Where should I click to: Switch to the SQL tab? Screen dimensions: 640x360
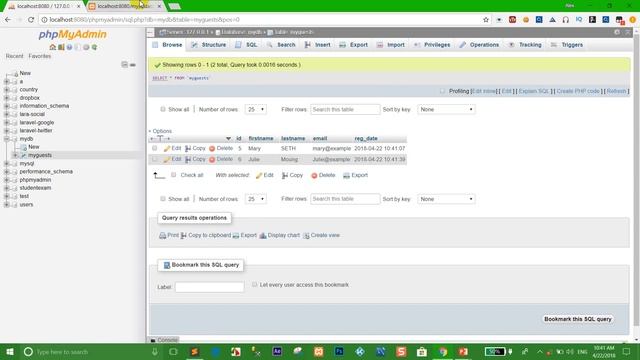pyautogui.click(x=246, y=45)
